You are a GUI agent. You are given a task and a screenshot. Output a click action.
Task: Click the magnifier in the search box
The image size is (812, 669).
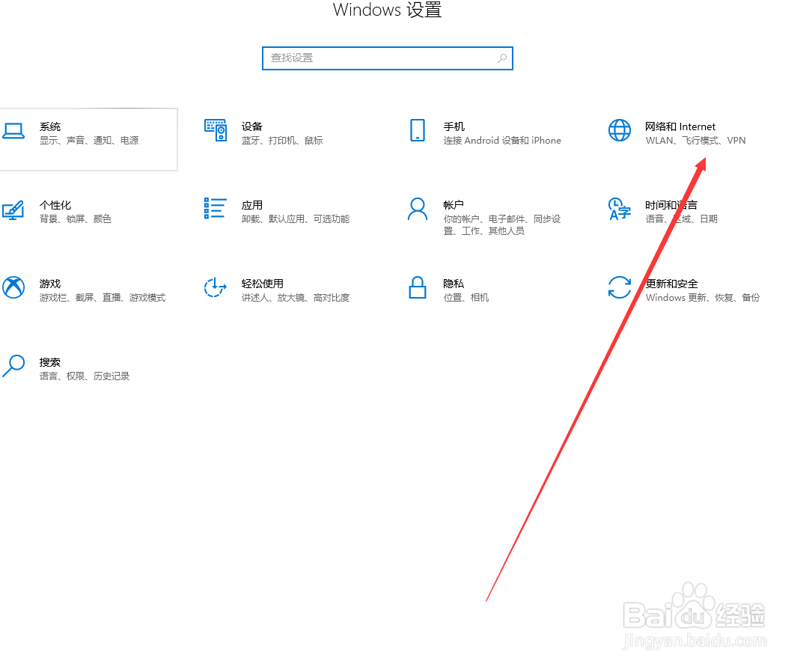[x=502, y=58]
